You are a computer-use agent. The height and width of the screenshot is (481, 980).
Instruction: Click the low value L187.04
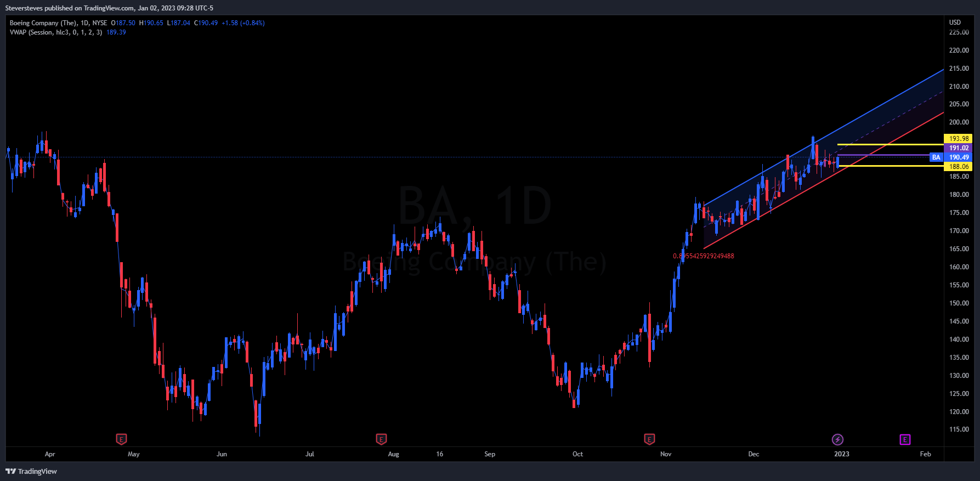[x=179, y=23]
